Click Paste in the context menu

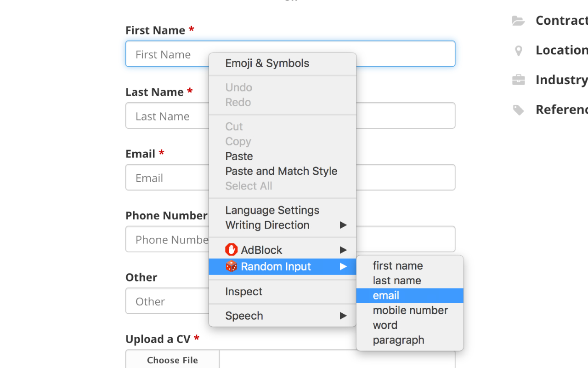click(x=238, y=156)
